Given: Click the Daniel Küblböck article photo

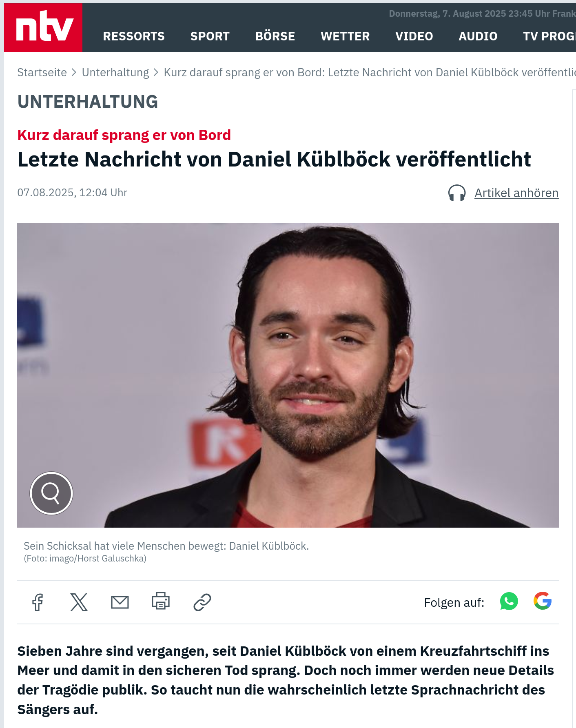Looking at the screenshot, I should point(288,375).
